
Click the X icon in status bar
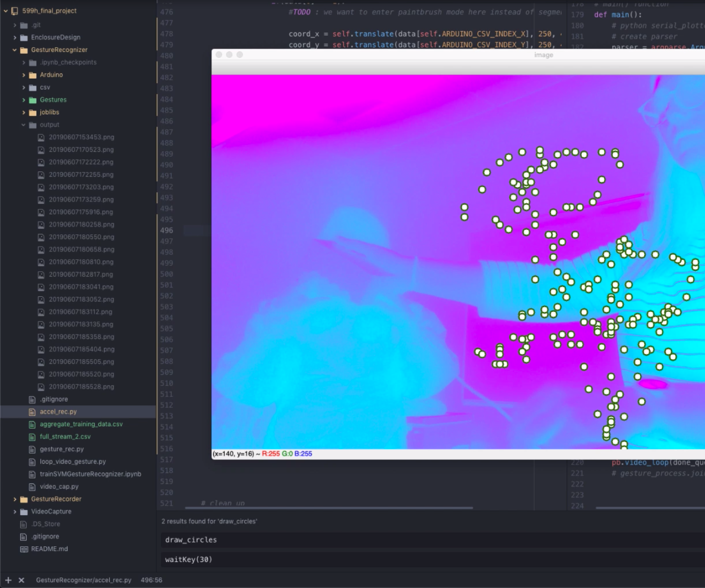(21, 580)
